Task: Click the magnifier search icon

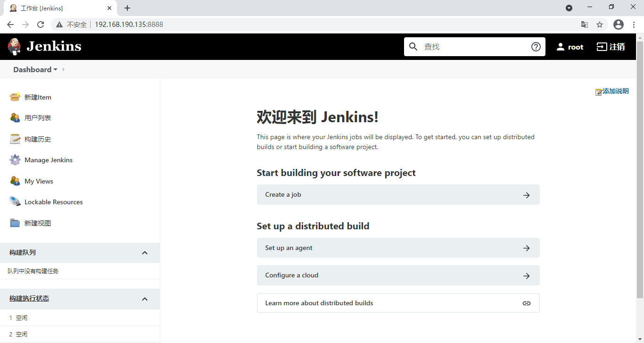Action: 413,47
